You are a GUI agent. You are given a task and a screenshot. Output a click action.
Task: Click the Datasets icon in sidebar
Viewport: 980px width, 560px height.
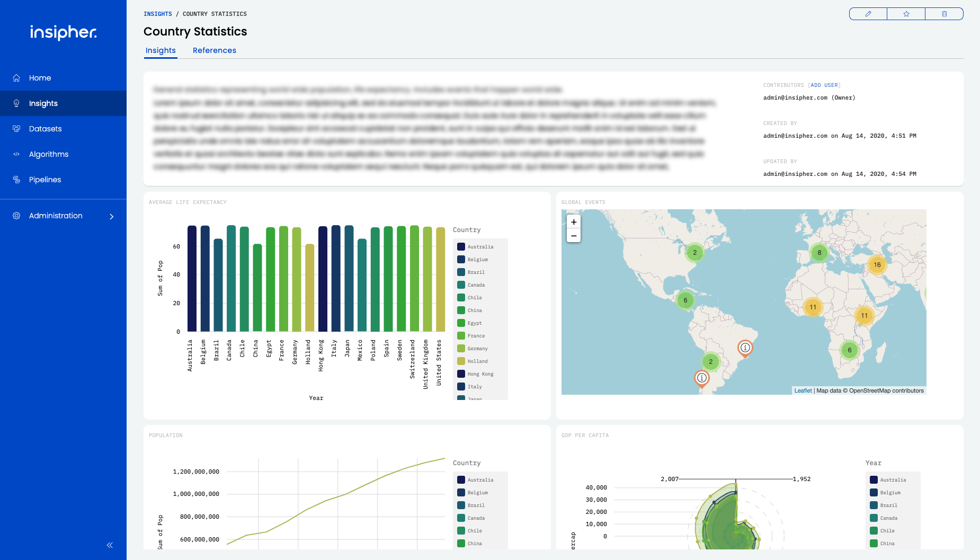pos(16,129)
